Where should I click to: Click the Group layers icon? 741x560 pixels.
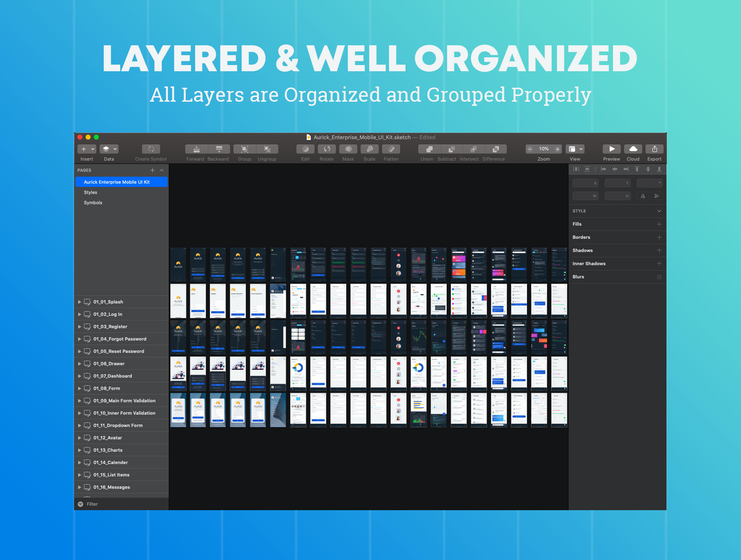tap(245, 149)
